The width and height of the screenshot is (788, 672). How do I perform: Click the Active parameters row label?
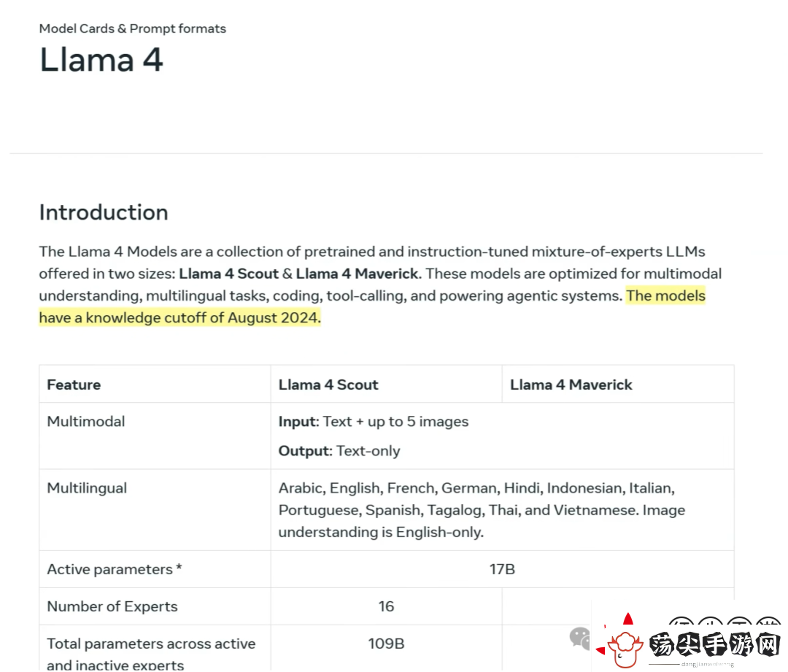pyautogui.click(x=115, y=569)
